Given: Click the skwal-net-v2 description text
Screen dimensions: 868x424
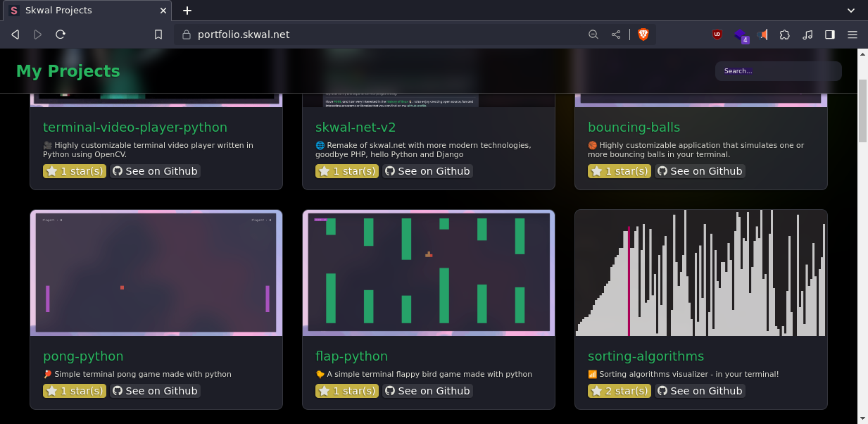Looking at the screenshot, I should point(423,150).
